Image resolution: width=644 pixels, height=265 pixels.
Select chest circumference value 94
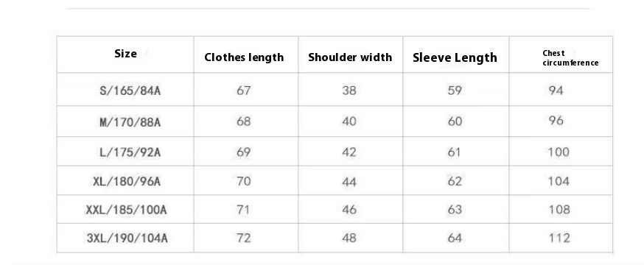(x=556, y=91)
